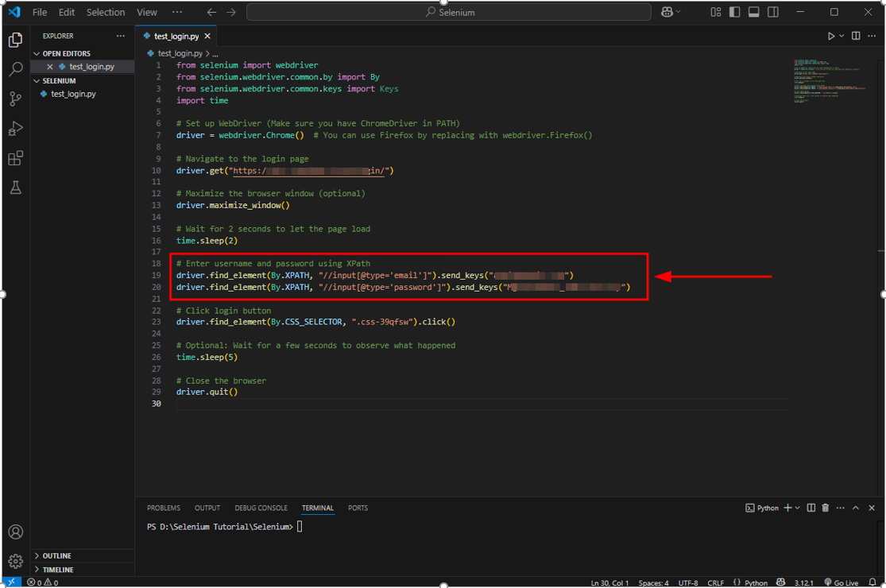Open the Run and Debug view
886x588 pixels.
pos(16,129)
